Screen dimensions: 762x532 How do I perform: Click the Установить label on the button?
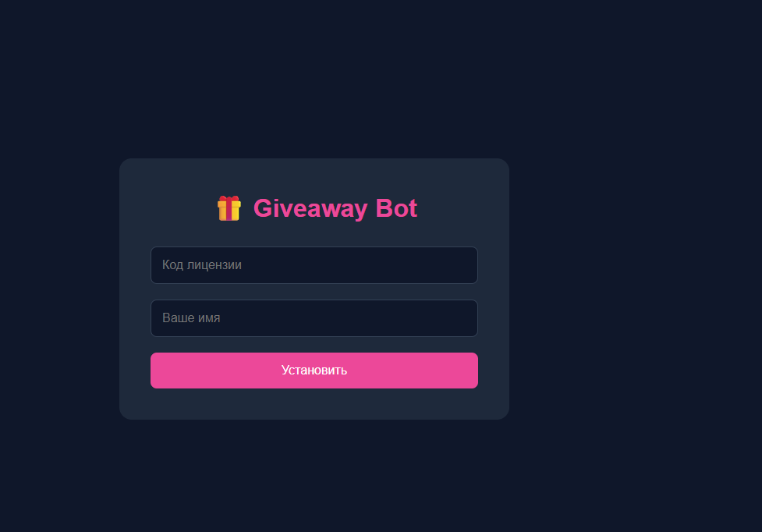pyautogui.click(x=314, y=371)
